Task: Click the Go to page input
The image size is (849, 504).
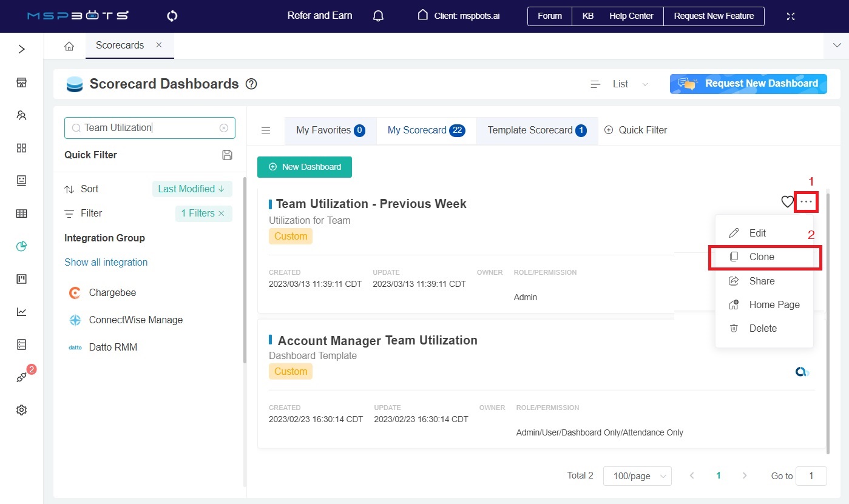Action: [811, 476]
